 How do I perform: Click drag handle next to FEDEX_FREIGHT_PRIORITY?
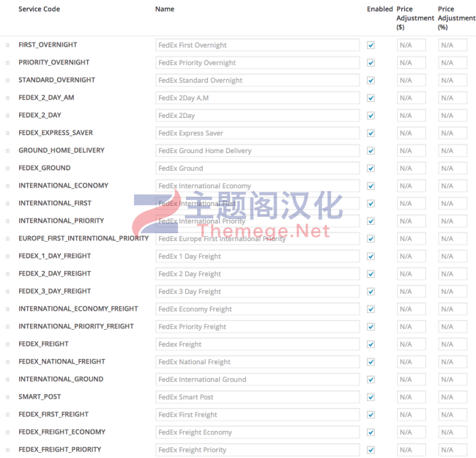(x=7, y=451)
